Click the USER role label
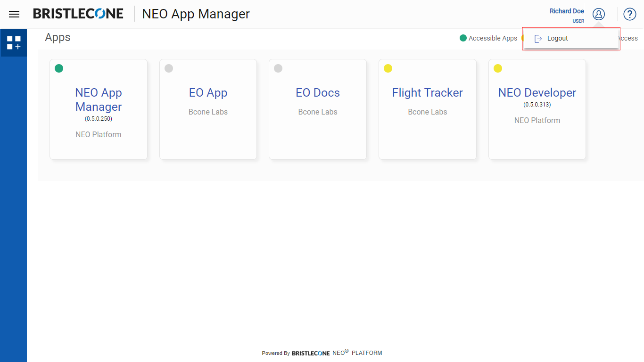Viewport: 644px width, 362px height. (578, 21)
